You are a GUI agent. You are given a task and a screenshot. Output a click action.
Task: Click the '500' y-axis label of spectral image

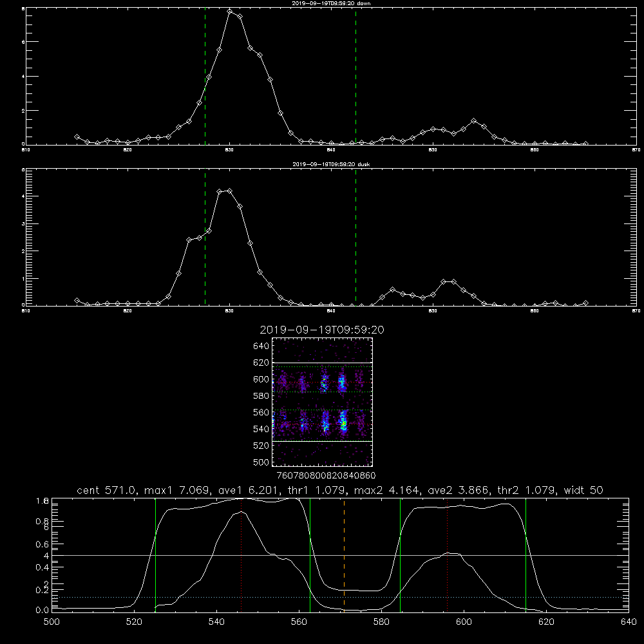[x=261, y=462]
